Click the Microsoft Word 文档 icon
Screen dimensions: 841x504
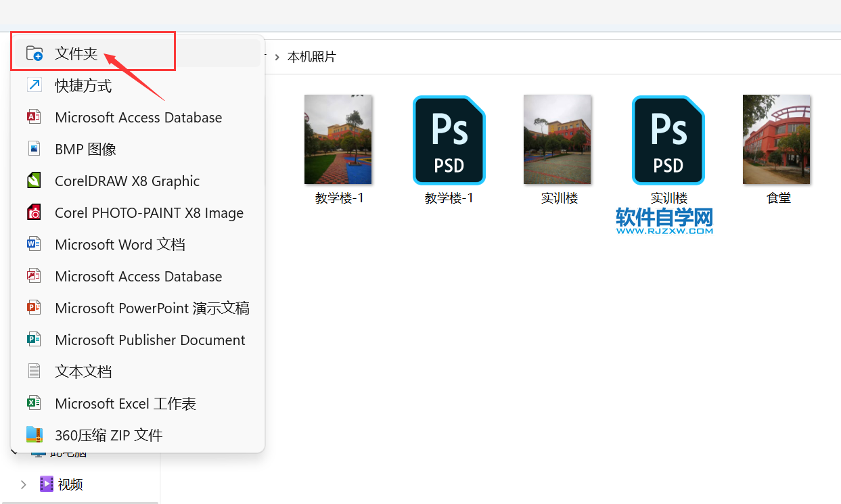[x=34, y=244]
